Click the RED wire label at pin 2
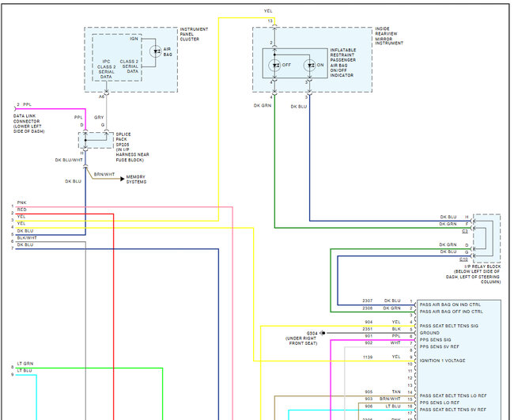514x420 pixels. click(21, 210)
